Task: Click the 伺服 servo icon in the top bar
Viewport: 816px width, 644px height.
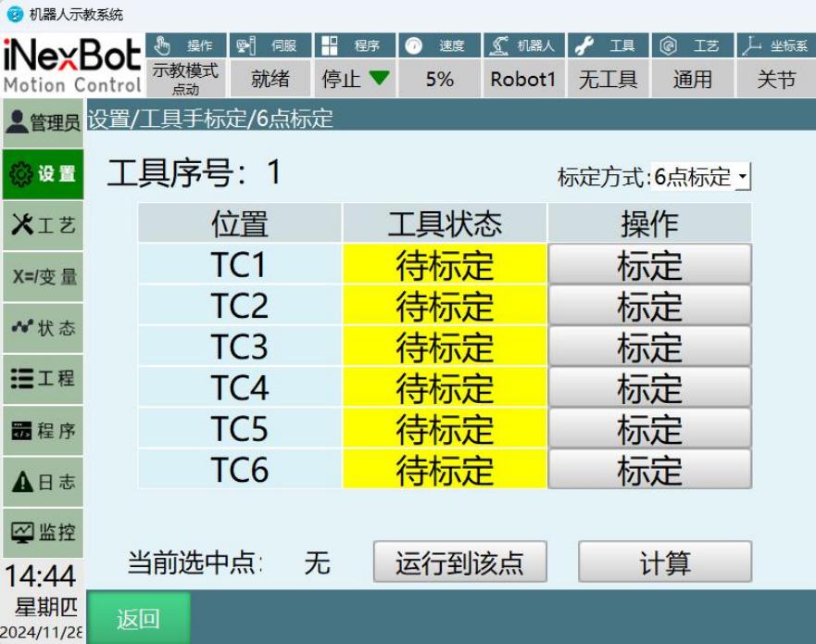Action: tap(245, 45)
